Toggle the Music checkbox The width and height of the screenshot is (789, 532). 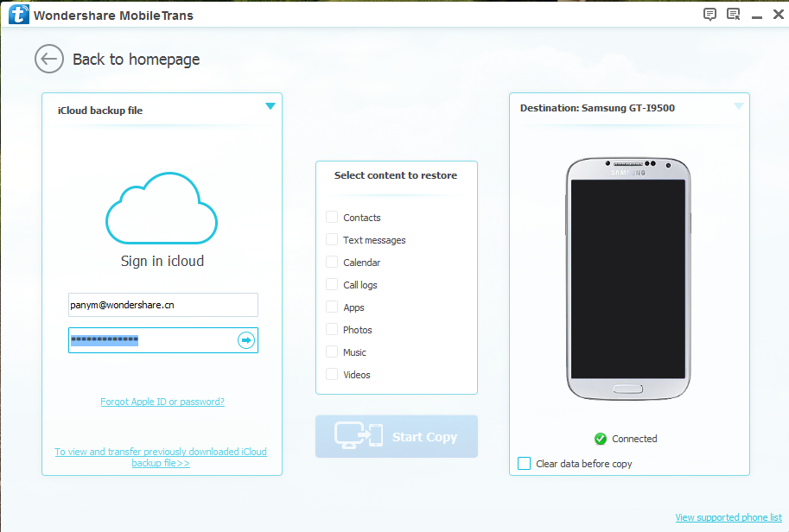click(332, 351)
